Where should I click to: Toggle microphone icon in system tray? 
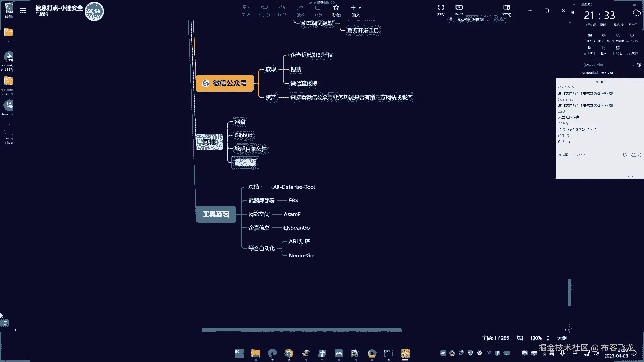562,353
